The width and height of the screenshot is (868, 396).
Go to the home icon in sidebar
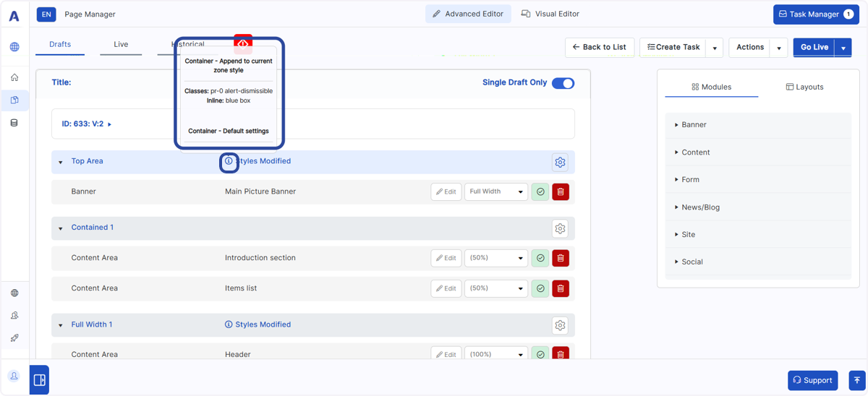coord(14,77)
